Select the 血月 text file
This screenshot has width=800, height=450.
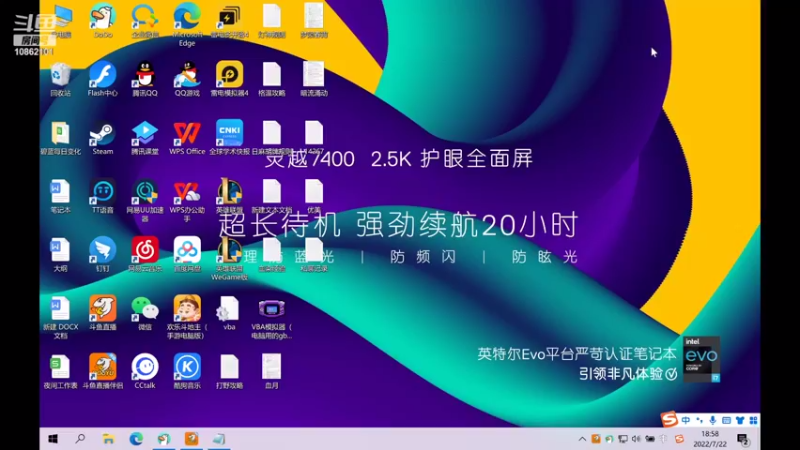tap(271, 371)
